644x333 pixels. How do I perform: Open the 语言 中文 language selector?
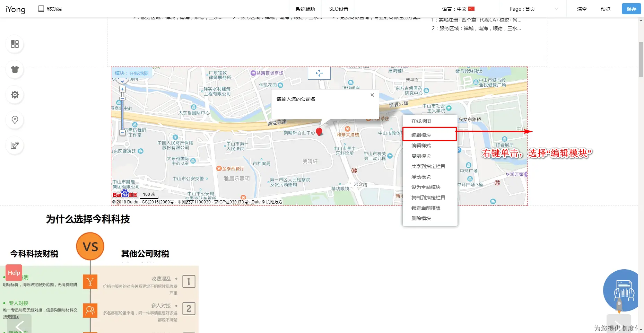click(458, 9)
